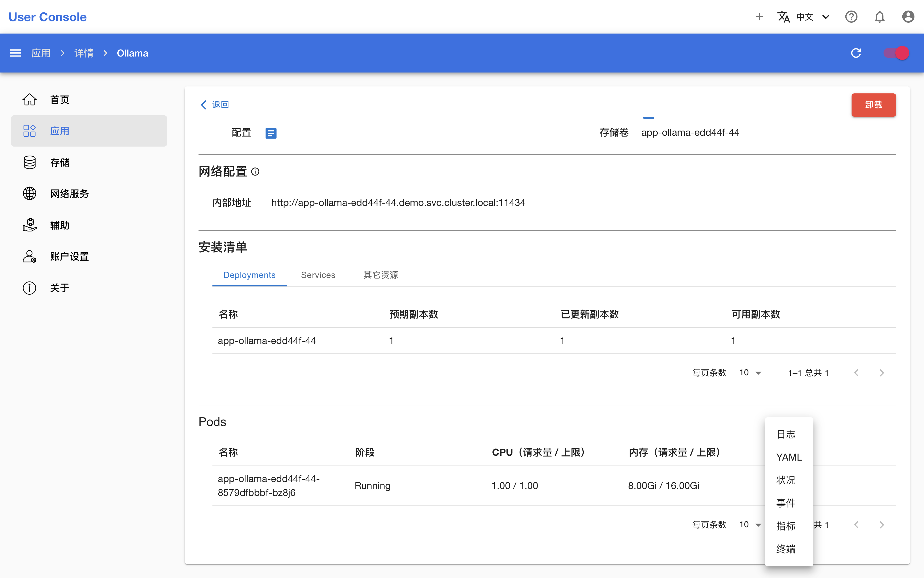The height and width of the screenshot is (578, 924).
Task: Open 关于 in sidebar
Action: point(89,288)
